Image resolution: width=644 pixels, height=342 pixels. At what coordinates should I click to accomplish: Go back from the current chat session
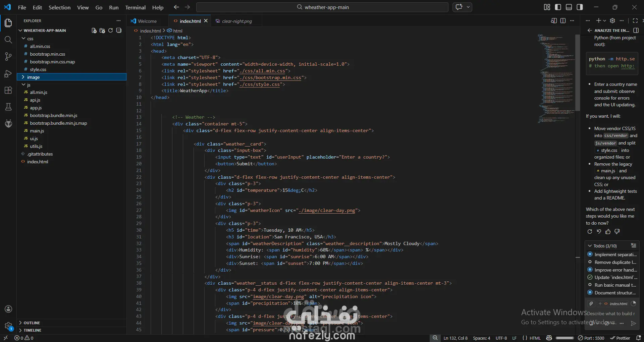[x=590, y=31]
